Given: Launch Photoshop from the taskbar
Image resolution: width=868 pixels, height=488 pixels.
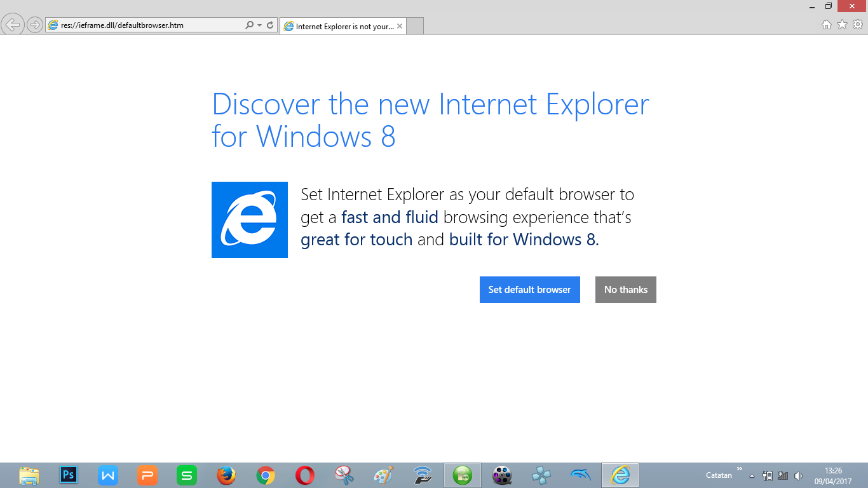Looking at the screenshot, I should [x=69, y=475].
